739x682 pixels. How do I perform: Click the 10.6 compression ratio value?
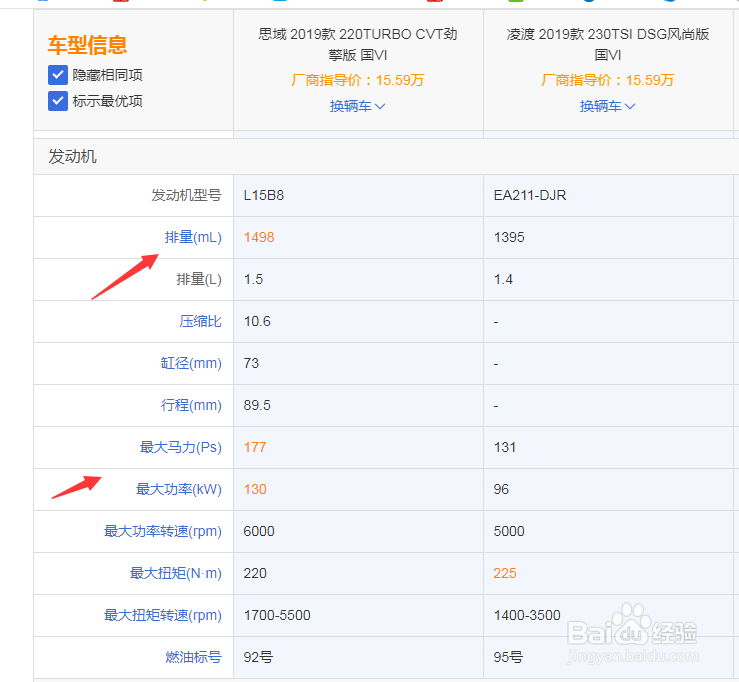point(257,321)
